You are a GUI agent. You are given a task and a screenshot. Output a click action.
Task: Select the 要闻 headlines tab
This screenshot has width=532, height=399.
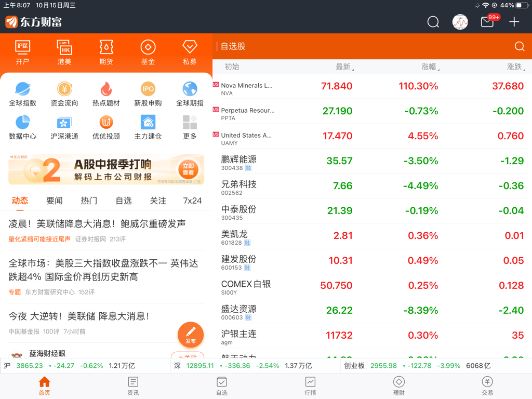point(54,201)
